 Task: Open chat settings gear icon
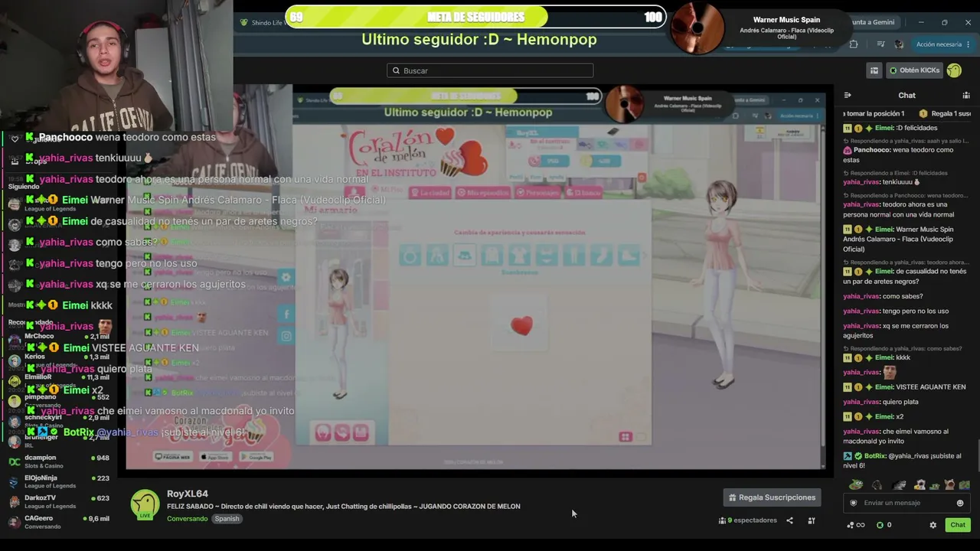pos(933,525)
